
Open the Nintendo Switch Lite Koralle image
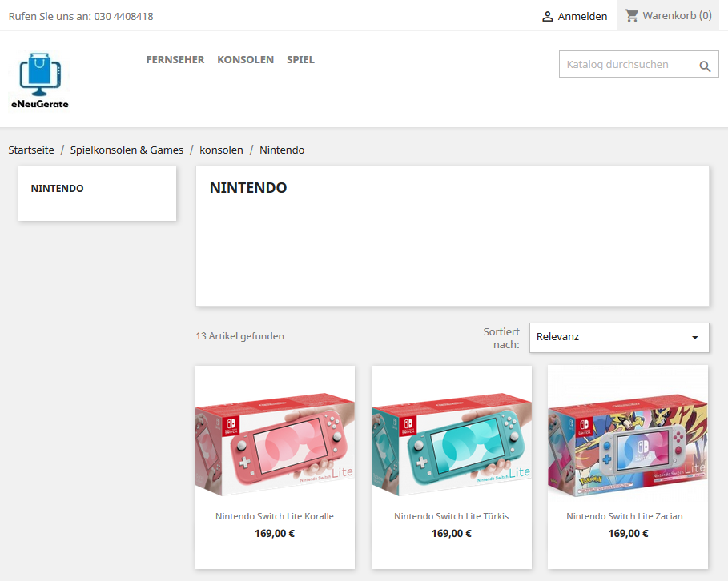tap(275, 444)
